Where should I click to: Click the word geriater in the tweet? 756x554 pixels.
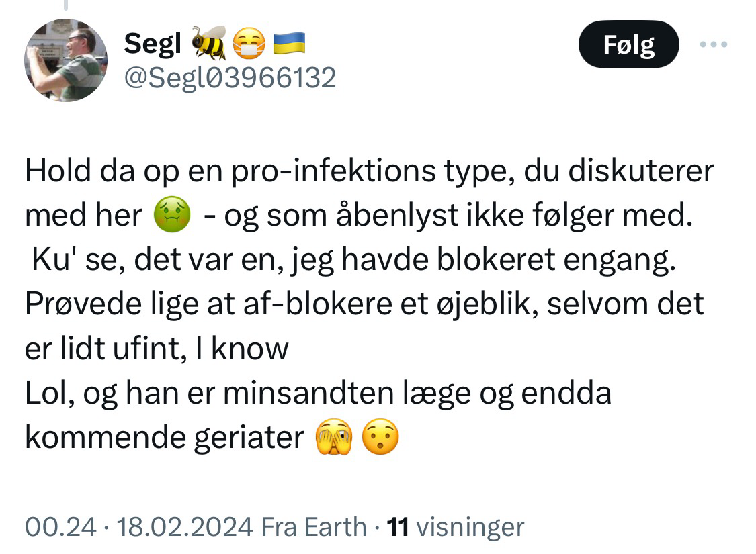[249, 438]
